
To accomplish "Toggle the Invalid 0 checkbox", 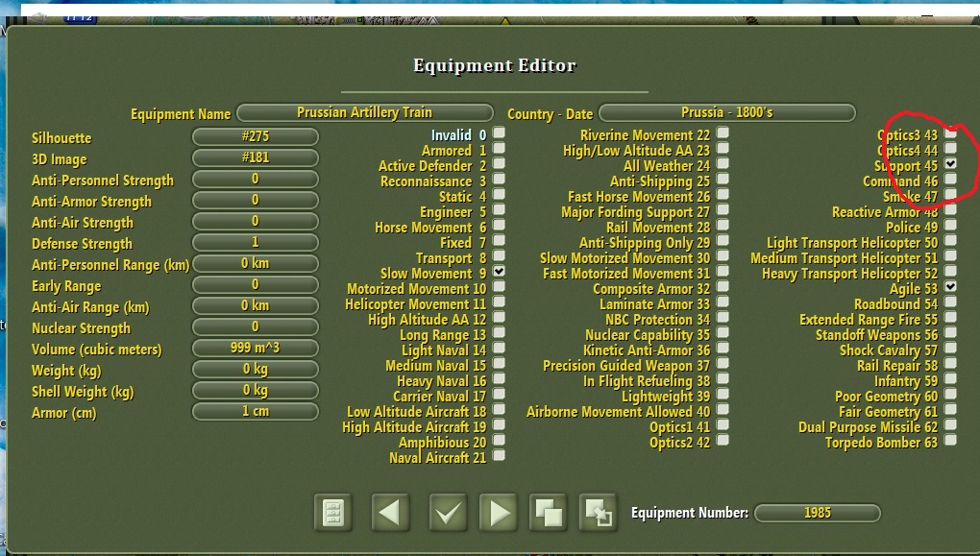I will 499,133.
